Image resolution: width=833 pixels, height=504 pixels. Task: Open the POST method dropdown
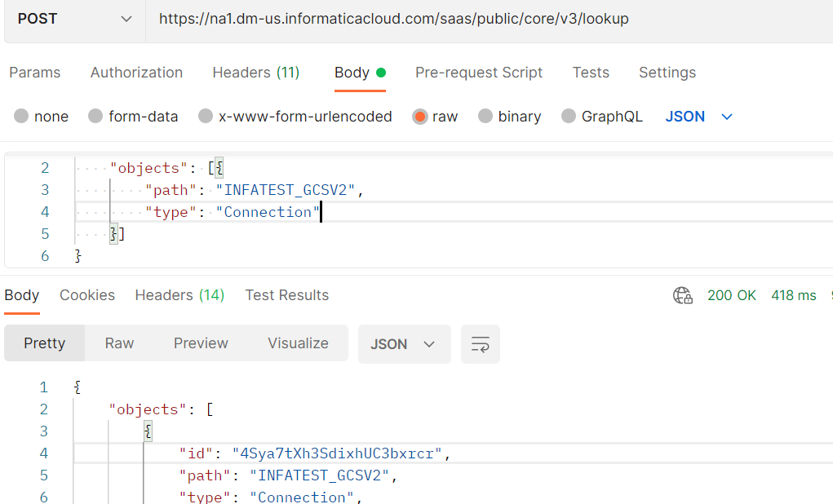tap(74, 19)
